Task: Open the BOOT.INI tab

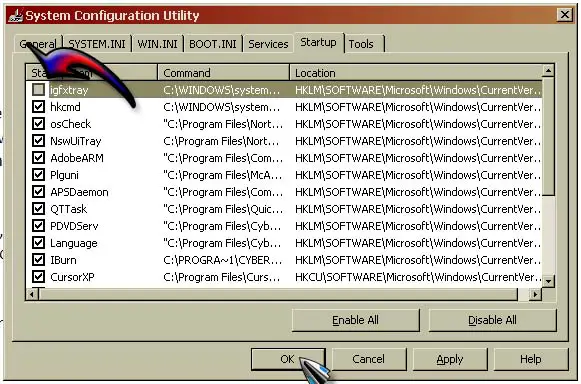Action: 213,44
